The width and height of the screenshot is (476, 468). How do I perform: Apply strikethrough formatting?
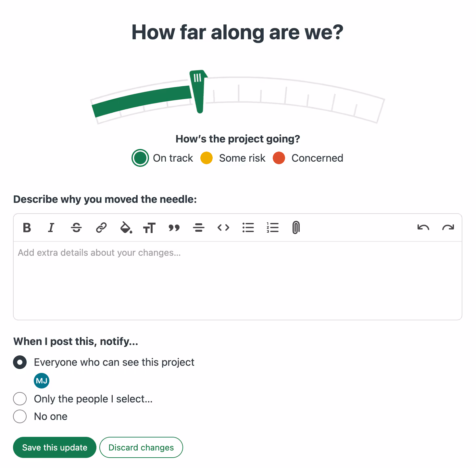[x=76, y=228]
